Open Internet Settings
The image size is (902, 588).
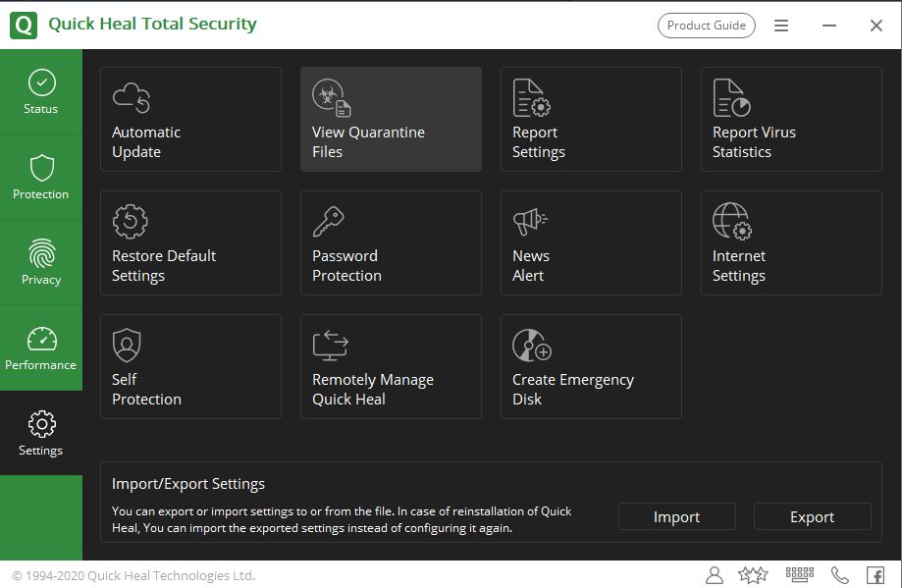tap(791, 242)
